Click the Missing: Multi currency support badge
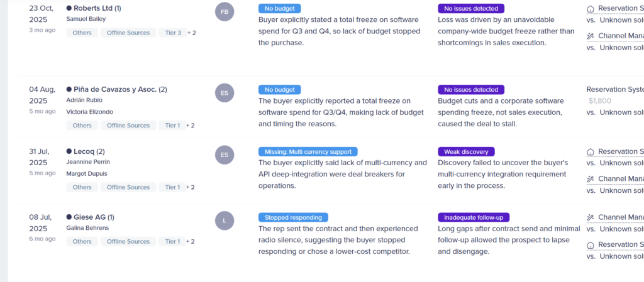Image resolution: width=644 pixels, height=282 pixels. pyautogui.click(x=308, y=151)
